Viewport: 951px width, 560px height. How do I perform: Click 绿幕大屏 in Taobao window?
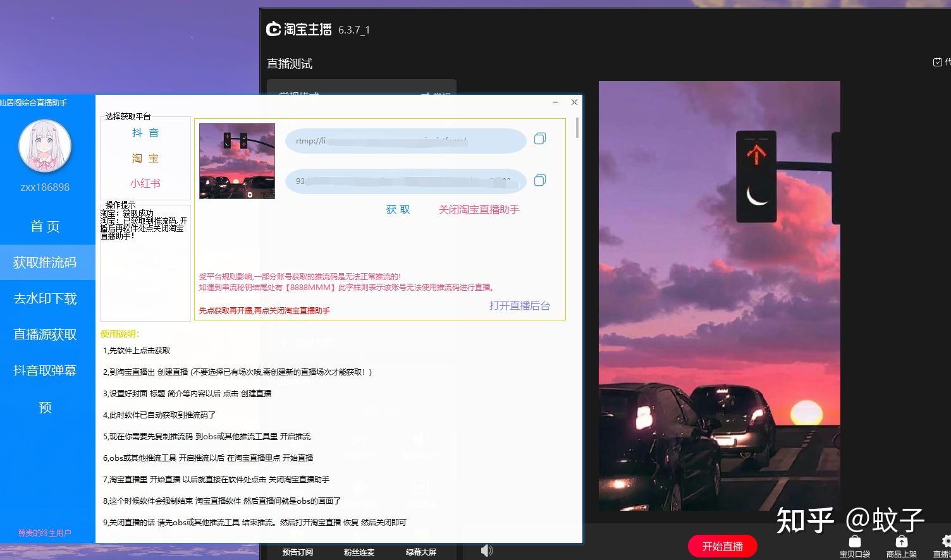coord(421,552)
